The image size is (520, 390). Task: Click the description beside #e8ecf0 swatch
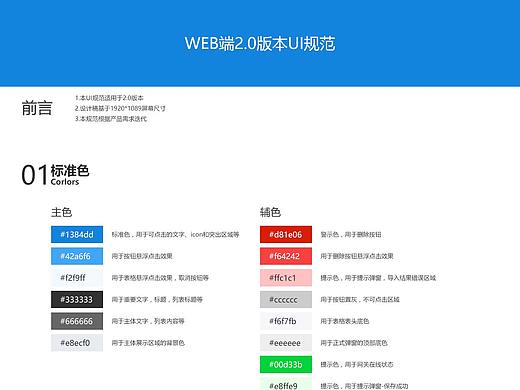point(148,343)
